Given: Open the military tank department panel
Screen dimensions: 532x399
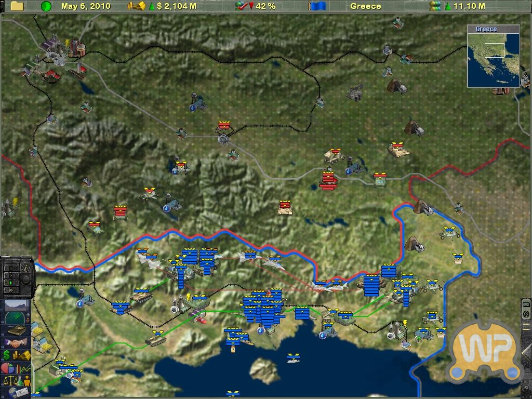Looking at the screenshot, I should pos(17,330).
